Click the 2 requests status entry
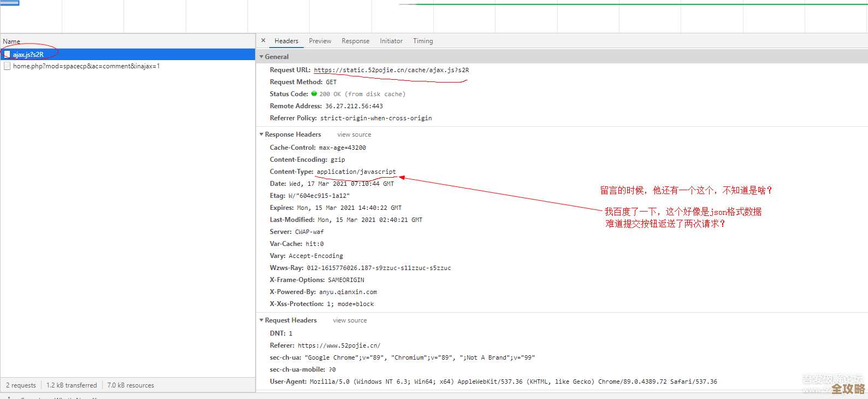Image resolution: width=868 pixels, height=399 pixels. (21, 385)
